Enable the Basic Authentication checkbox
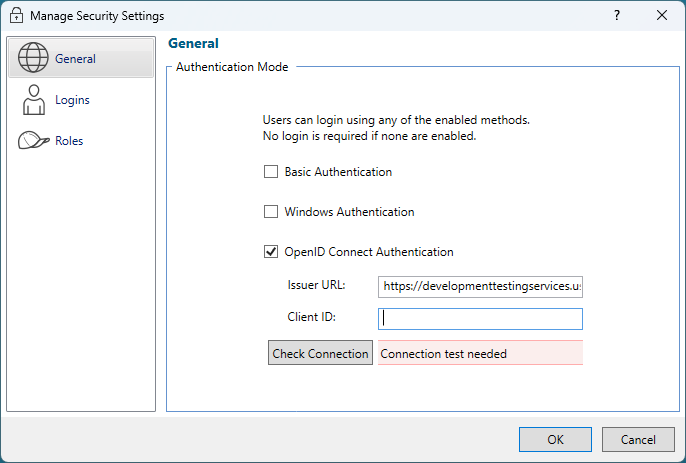This screenshot has height=463, width=686. click(x=271, y=172)
